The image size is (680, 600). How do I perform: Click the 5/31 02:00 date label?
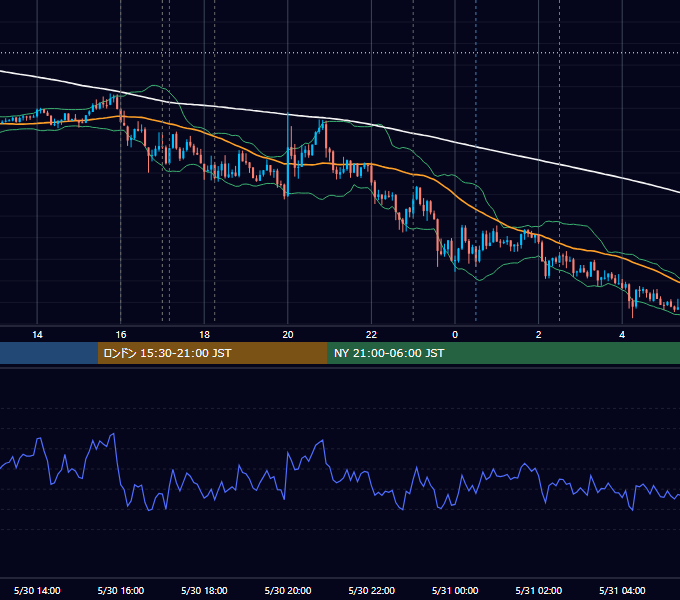click(x=539, y=590)
